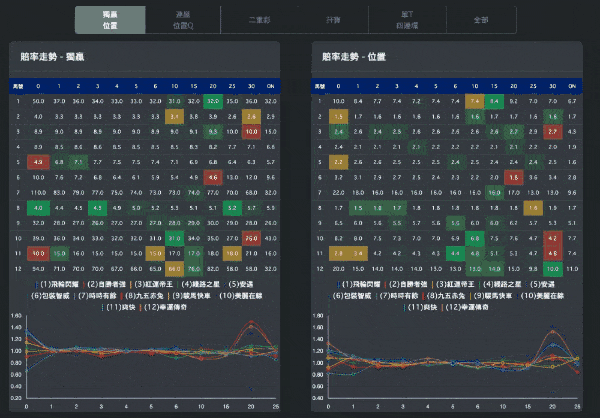The height and width of the screenshot is (418, 600).
Task: Click the orange peak on 位置 line chart
Action: (551, 330)
